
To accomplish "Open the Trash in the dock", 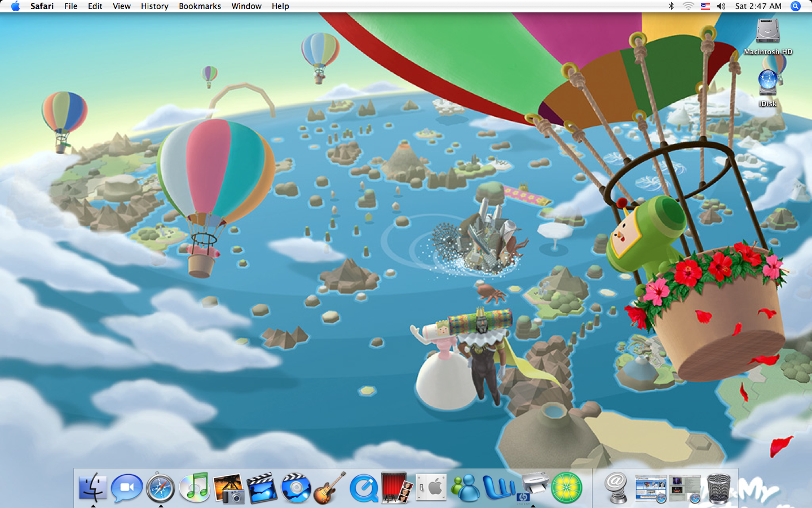I will [x=718, y=488].
